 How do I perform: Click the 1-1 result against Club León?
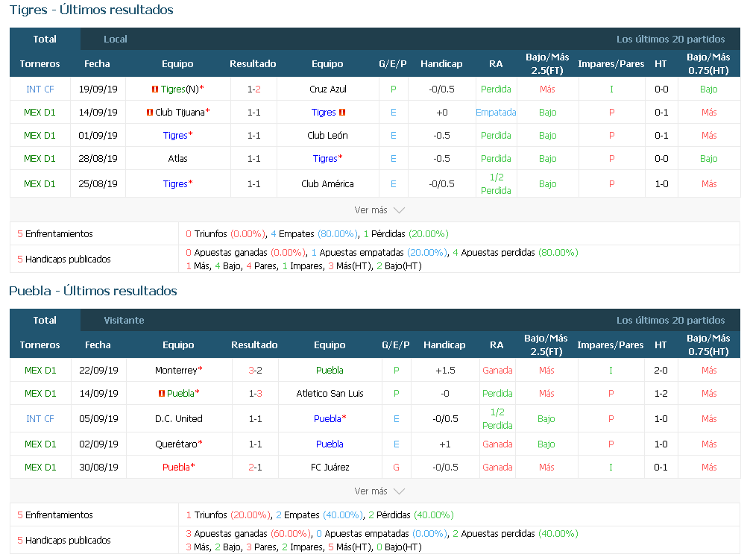(x=254, y=135)
